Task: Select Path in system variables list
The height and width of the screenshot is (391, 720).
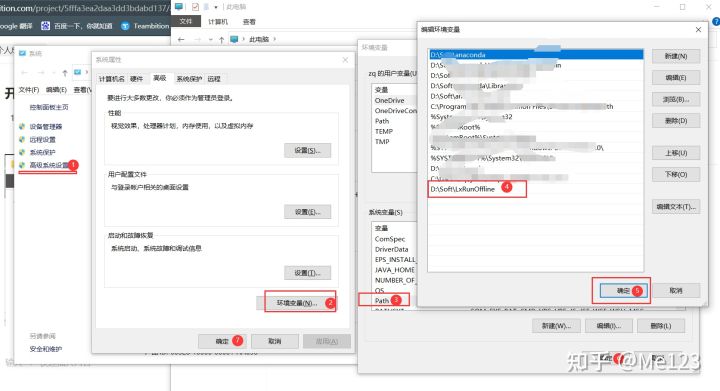Action: (x=382, y=301)
